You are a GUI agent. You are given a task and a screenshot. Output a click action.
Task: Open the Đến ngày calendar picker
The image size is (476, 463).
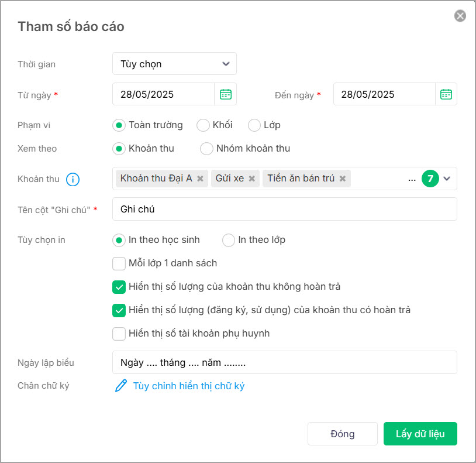446,94
